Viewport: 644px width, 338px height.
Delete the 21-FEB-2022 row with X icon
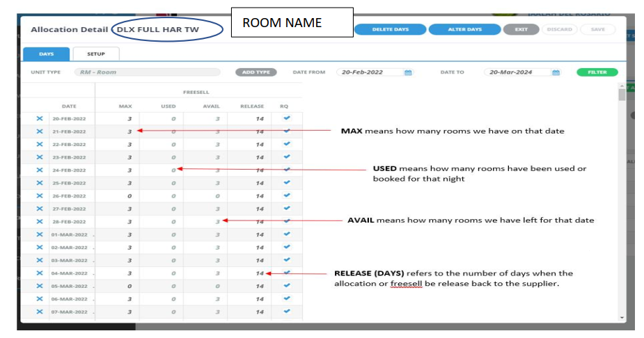[40, 131]
